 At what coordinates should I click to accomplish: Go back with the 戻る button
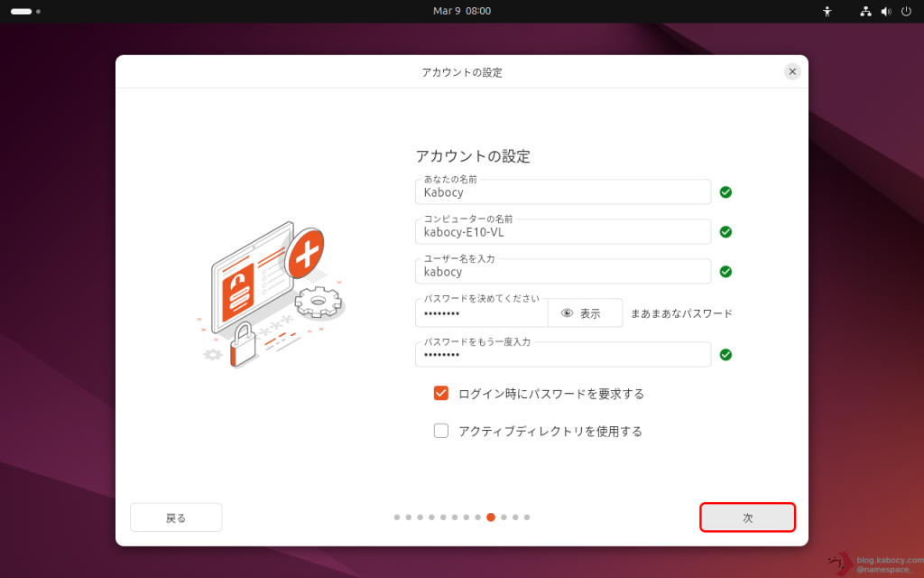(176, 517)
